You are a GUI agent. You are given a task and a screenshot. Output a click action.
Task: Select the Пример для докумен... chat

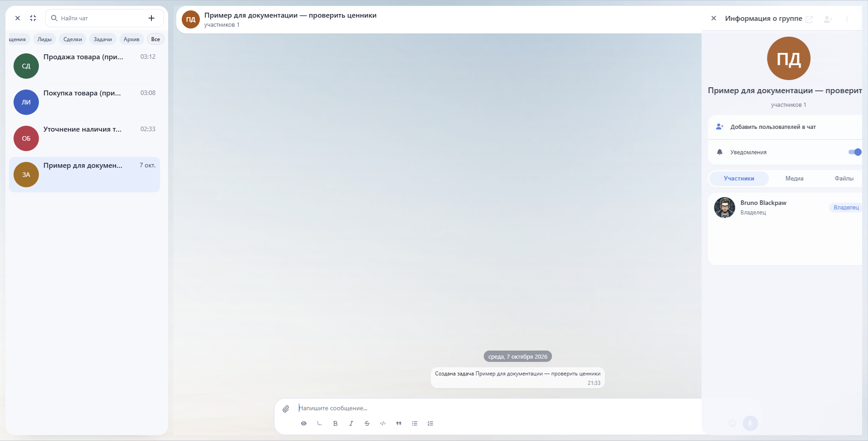click(x=85, y=175)
